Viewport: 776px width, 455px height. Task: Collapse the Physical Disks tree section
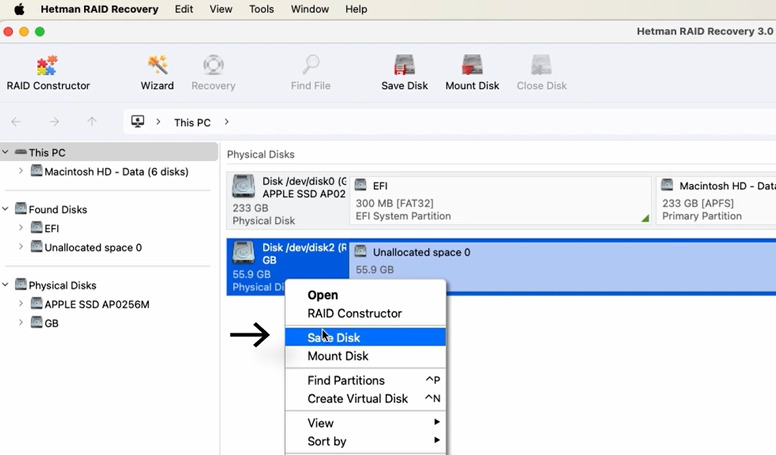click(5, 285)
